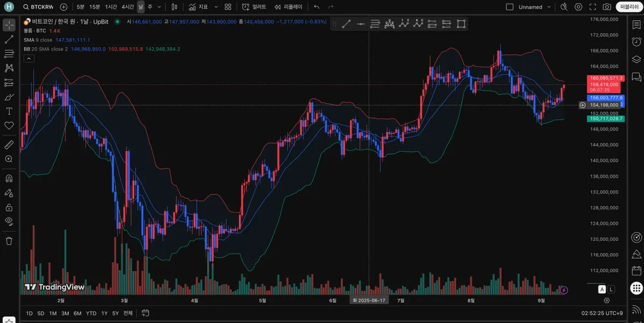Viewport: 644px width, 323px height.
Task: Click the text tool T icon
Action: pyautogui.click(x=9, y=111)
